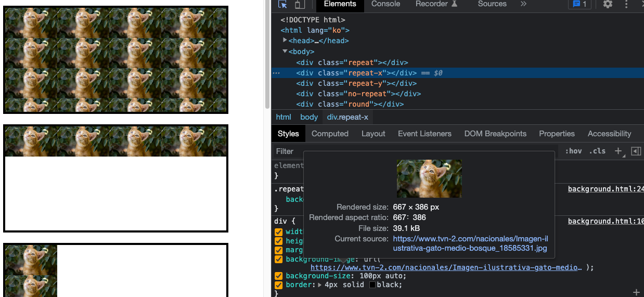This screenshot has width=644, height=297.
Task: Activate the inspect element picker icon
Action: coord(282,4)
